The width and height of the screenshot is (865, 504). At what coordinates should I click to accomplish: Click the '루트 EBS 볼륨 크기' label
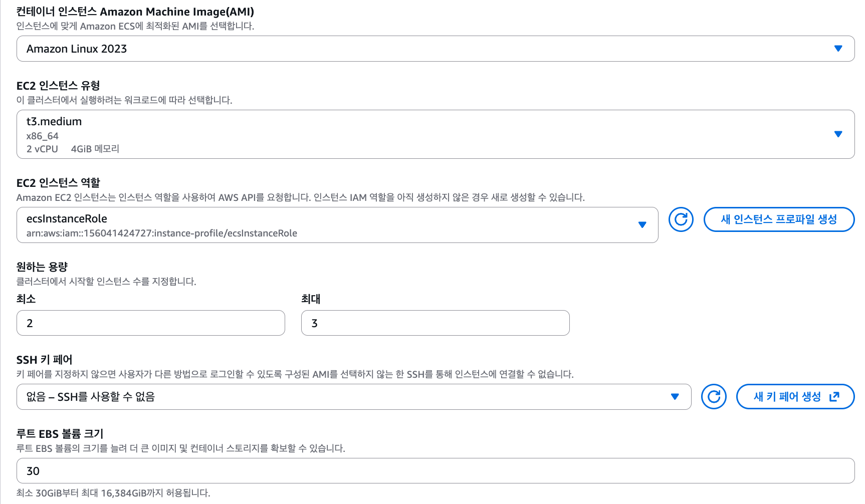pyautogui.click(x=60, y=434)
